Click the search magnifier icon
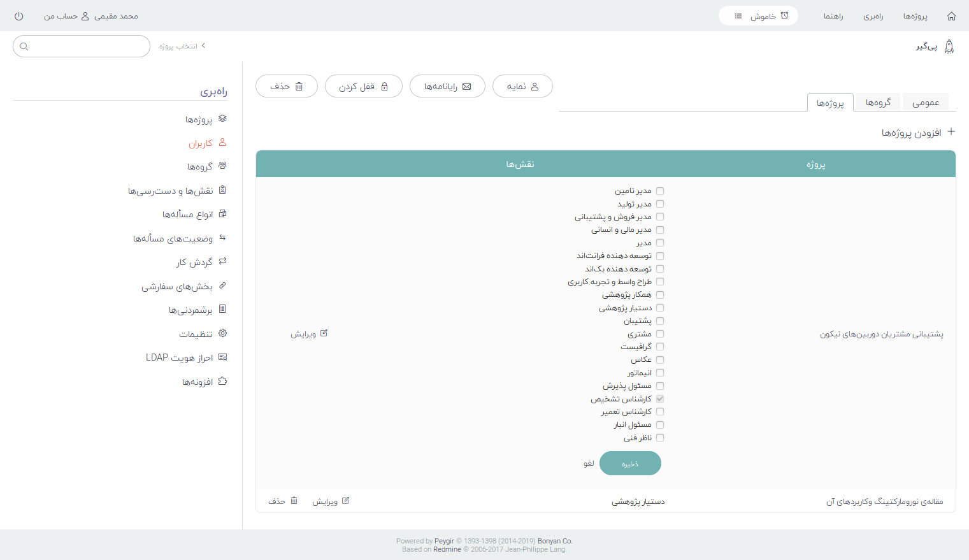Image resolution: width=969 pixels, height=560 pixels. (24, 47)
